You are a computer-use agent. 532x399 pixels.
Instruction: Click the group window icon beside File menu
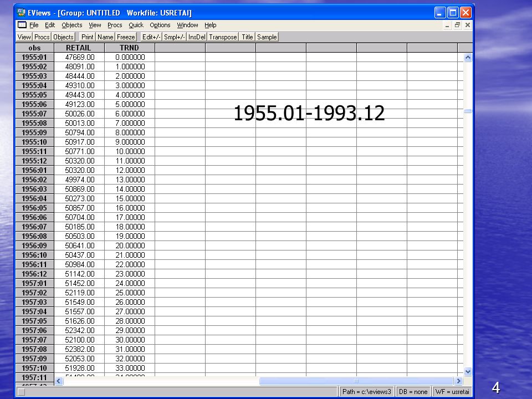click(22, 25)
